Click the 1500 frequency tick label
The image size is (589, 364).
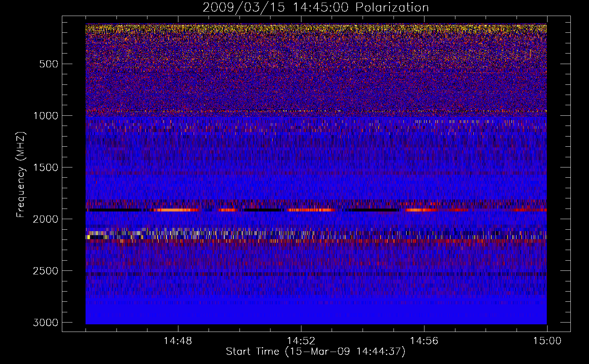tap(46, 167)
